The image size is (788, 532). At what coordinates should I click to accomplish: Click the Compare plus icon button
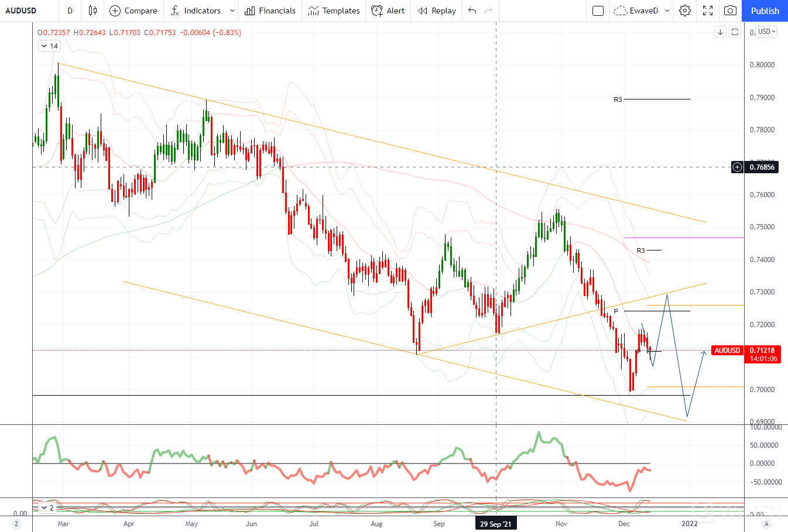click(115, 11)
